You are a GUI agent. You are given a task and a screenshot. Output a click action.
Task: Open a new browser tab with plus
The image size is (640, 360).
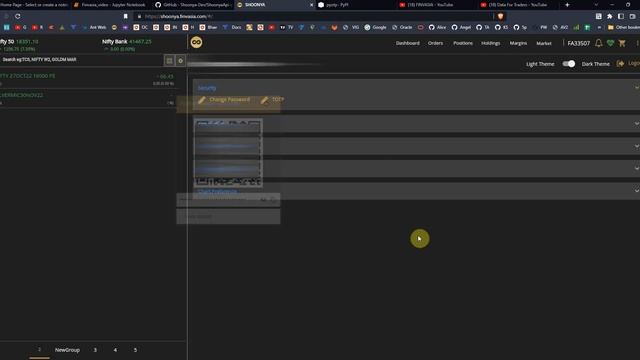[x=567, y=5]
